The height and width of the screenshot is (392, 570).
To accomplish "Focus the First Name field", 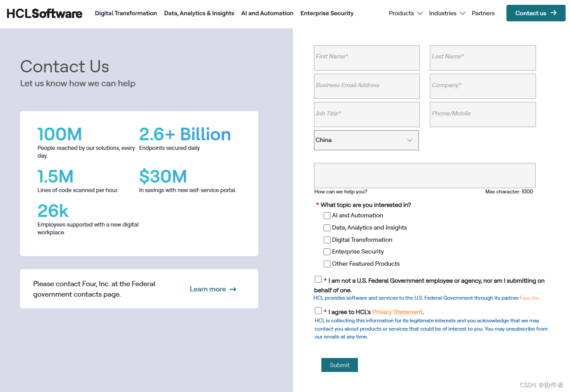I will pyautogui.click(x=367, y=58).
